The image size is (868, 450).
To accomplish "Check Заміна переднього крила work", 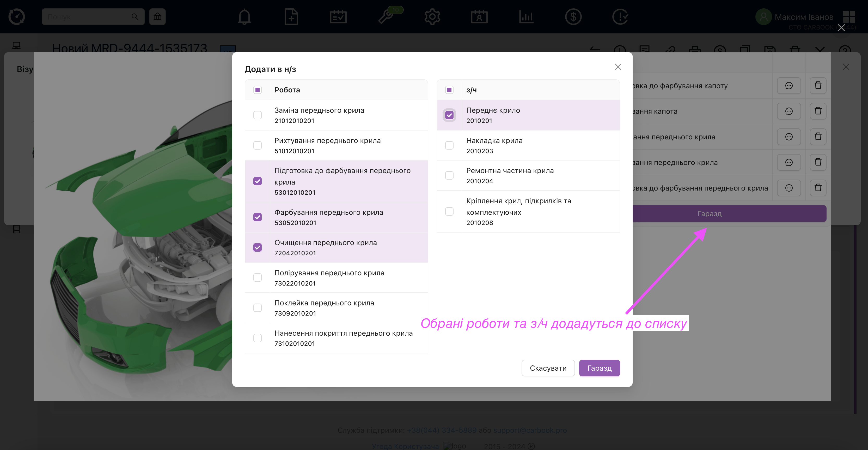I will [x=258, y=115].
